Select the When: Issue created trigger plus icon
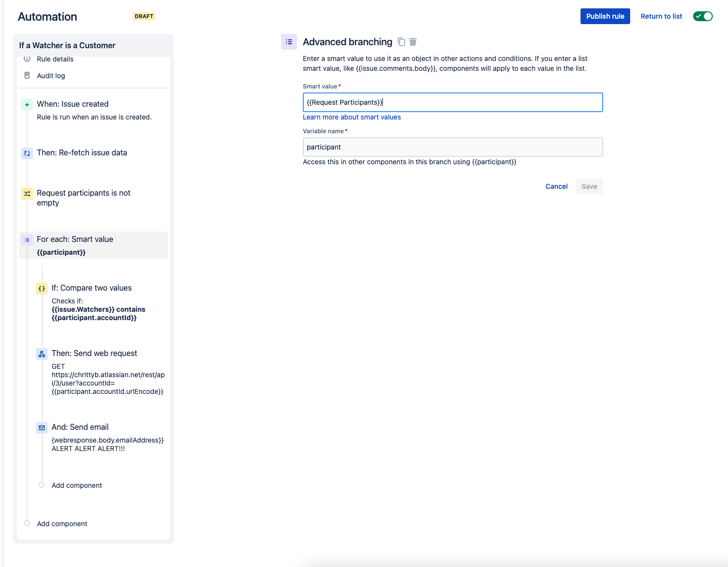 click(27, 104)
